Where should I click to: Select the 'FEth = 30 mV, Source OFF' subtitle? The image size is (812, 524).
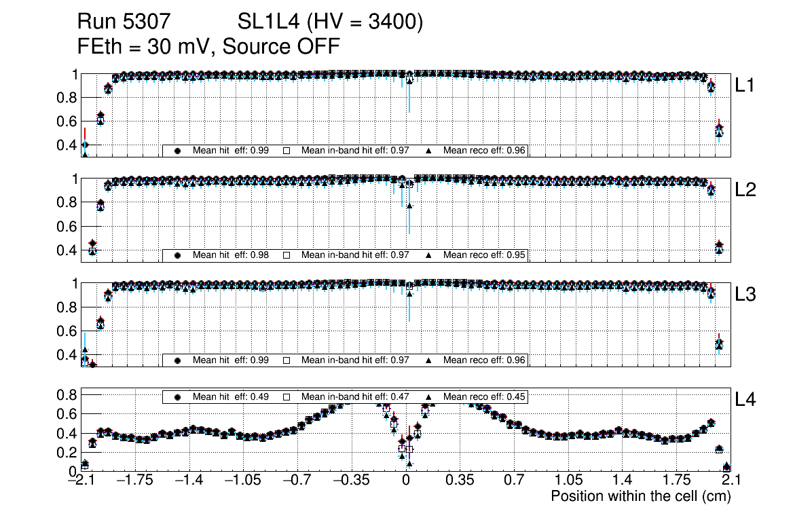coord(208,46)
